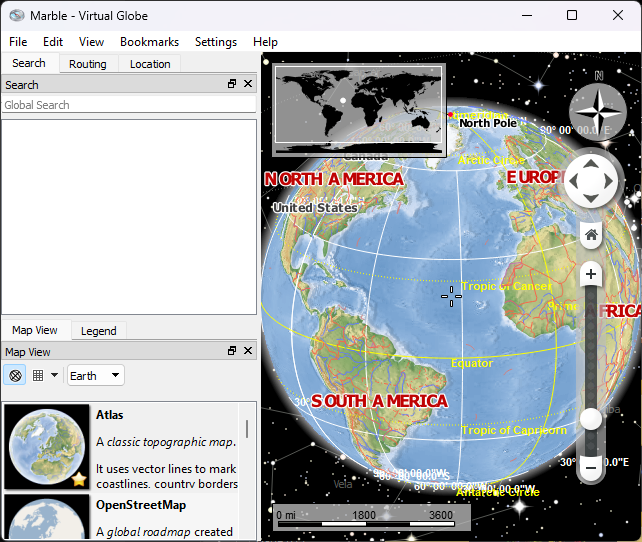The width and height of the screenshot is (642, 542).
Task: Toggle the globe projection button
Action: coord(15,376)
